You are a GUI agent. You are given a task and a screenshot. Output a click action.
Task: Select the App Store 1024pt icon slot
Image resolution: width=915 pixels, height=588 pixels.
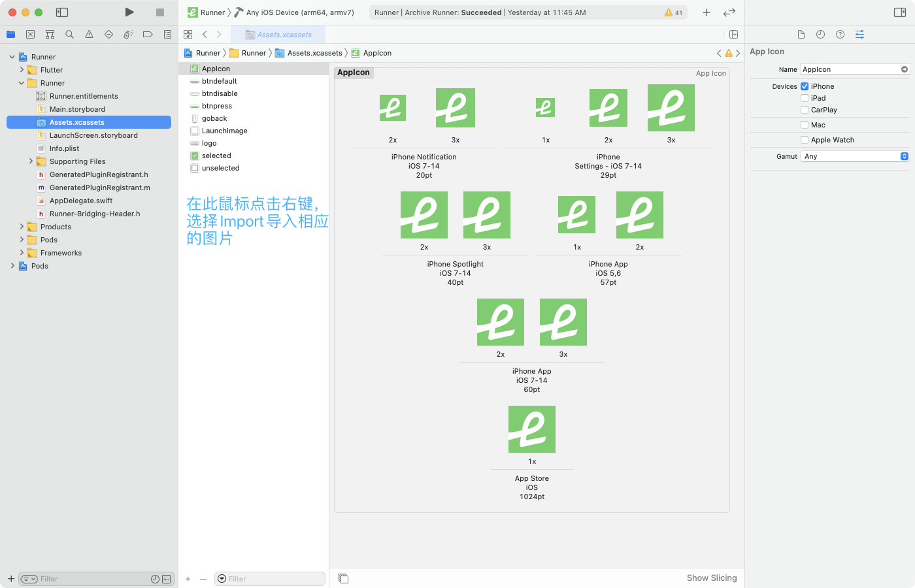point(532,429)
